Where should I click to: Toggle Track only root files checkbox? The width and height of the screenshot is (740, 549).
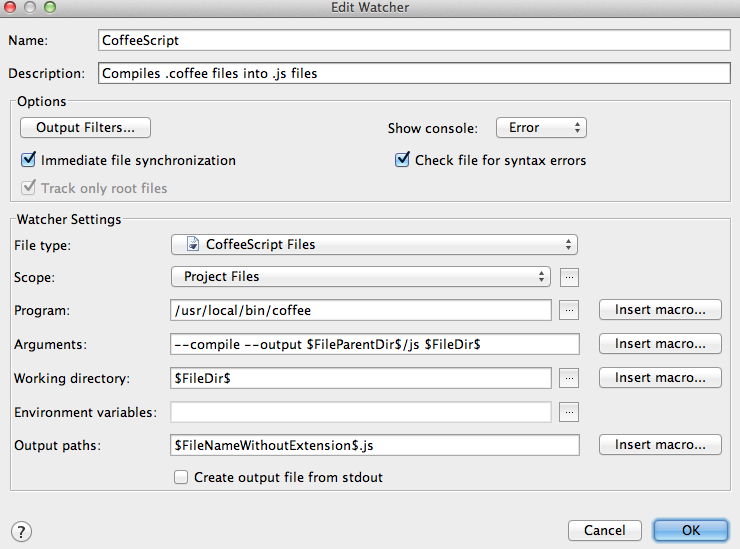[x=28, y=187]
